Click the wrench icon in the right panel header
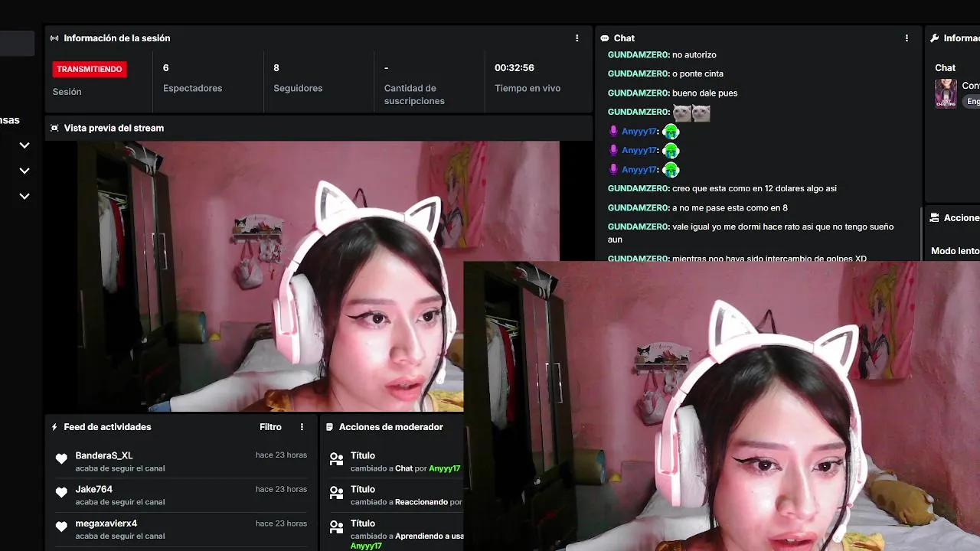Image resolution: width=980 pixels, height=551 pixels. click(x=935, y=38)
